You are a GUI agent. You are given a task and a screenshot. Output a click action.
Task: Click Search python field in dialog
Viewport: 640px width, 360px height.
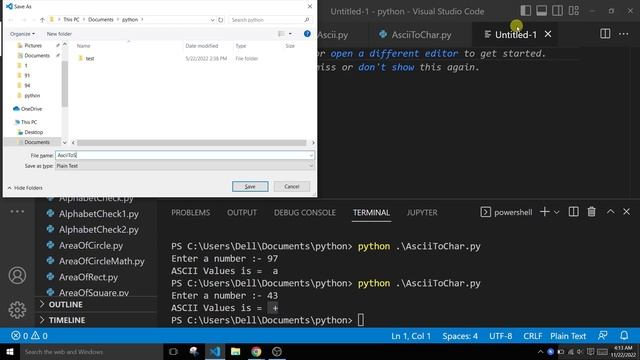(x=269, y=20)
